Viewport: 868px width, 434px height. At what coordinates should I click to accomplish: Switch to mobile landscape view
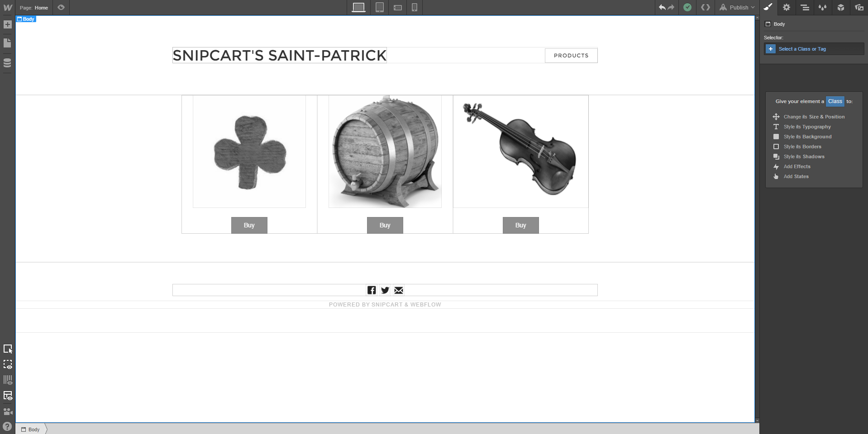tap(398, 8)
